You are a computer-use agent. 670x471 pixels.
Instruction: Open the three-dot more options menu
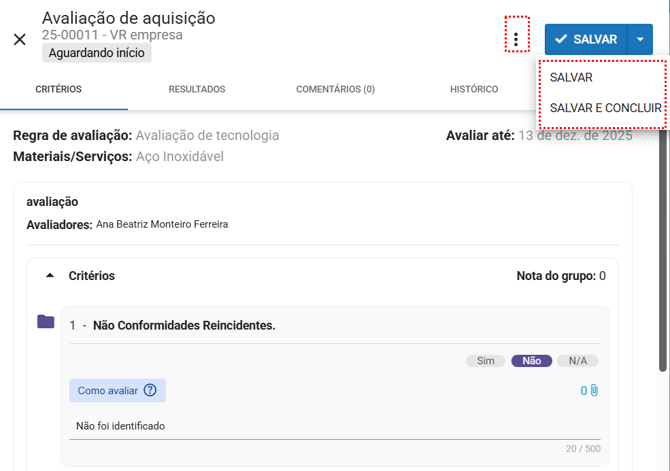pos(516,40)
